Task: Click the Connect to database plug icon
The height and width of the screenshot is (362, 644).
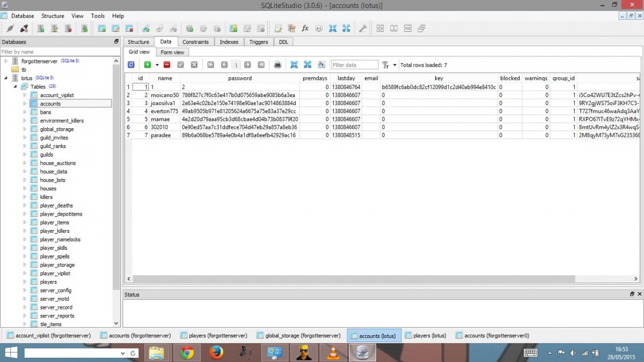Action: click(x=10, y=28)
